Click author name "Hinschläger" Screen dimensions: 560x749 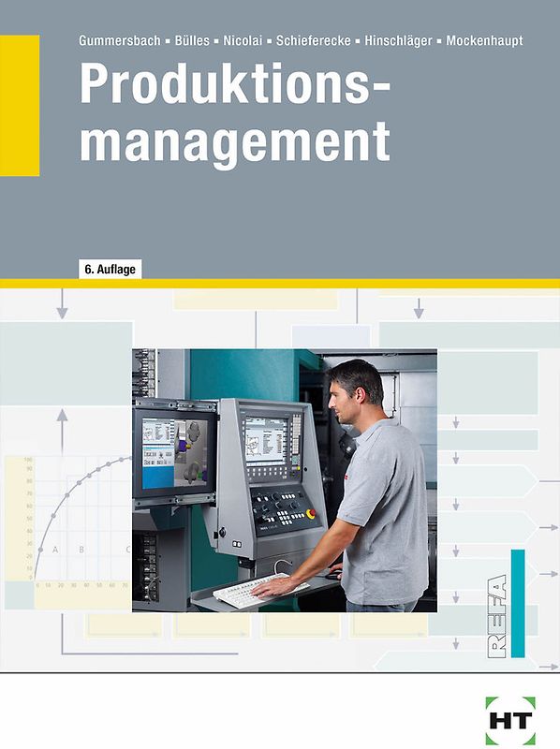point(398,40)
